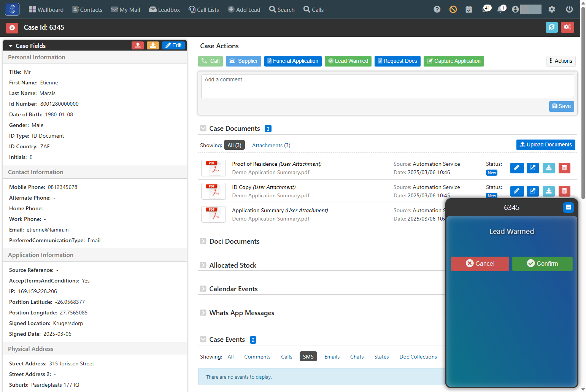The width and height of the screenshot is (586, 392).
Task: Open the notifications bell icon
Action: [x=502, y=9]
